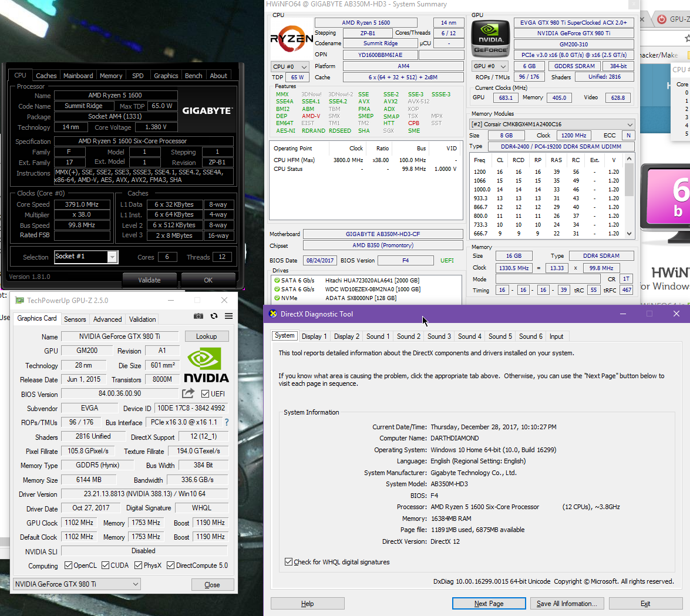This screenshot has width=690, height=616.
Task: Click Driver Version field in GPU-Z
Action: pyautogui.click(x=144, y=494)
